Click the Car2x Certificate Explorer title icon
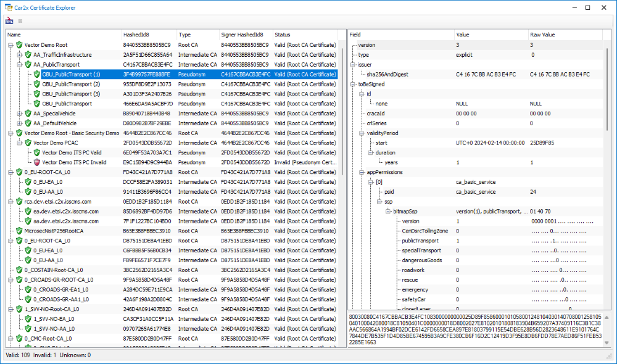The image size is (617, 364). [x=8, y=7]
